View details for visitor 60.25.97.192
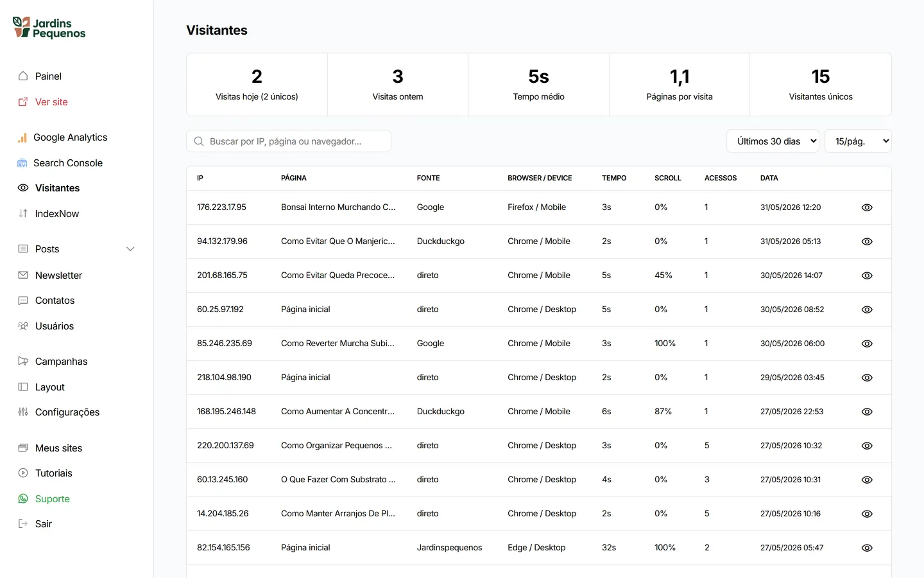The width and height of the screenshot is (924, 578). (x=867, y=310)
